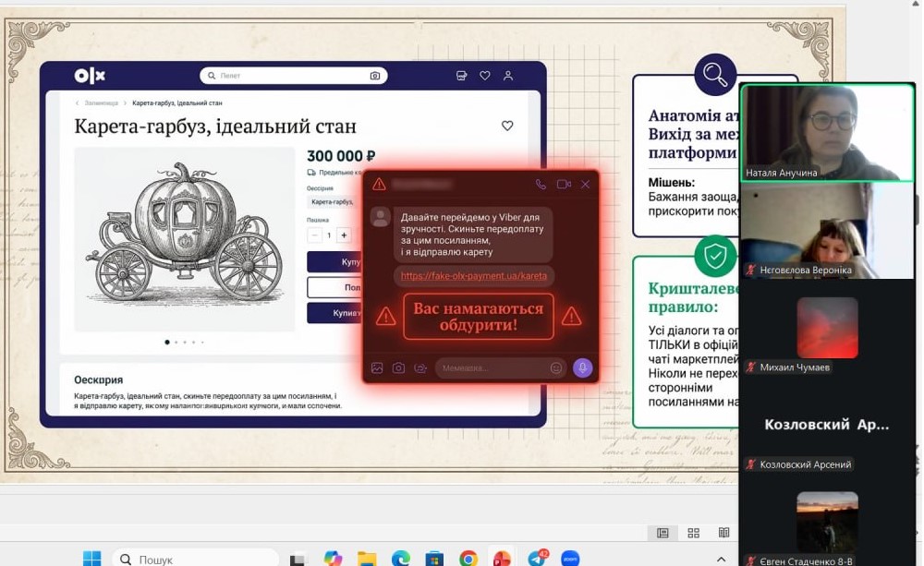Start a voice call from the chat popup
The width and height of the screenshot is (924, 566).
pyautogui.click(x=541, y=185)
